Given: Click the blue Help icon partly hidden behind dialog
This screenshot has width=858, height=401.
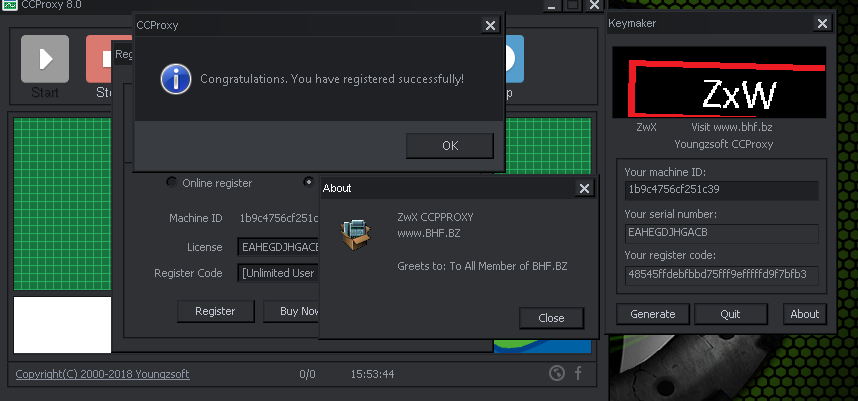Looking at the screenshot, I should pyautogui.click(x=514, y=59).
